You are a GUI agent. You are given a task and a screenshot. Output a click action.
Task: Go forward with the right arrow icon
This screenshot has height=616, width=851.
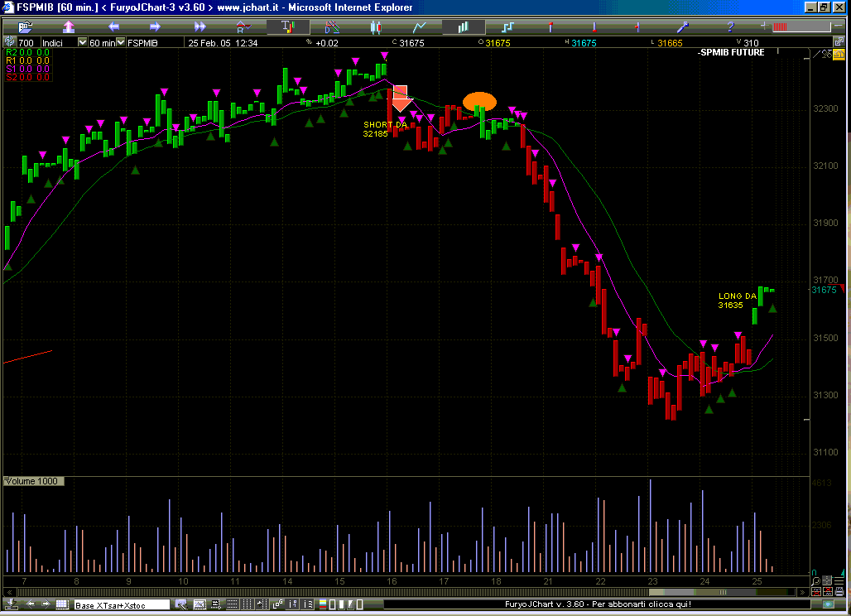pyautogui.click(x=155, y=27)
